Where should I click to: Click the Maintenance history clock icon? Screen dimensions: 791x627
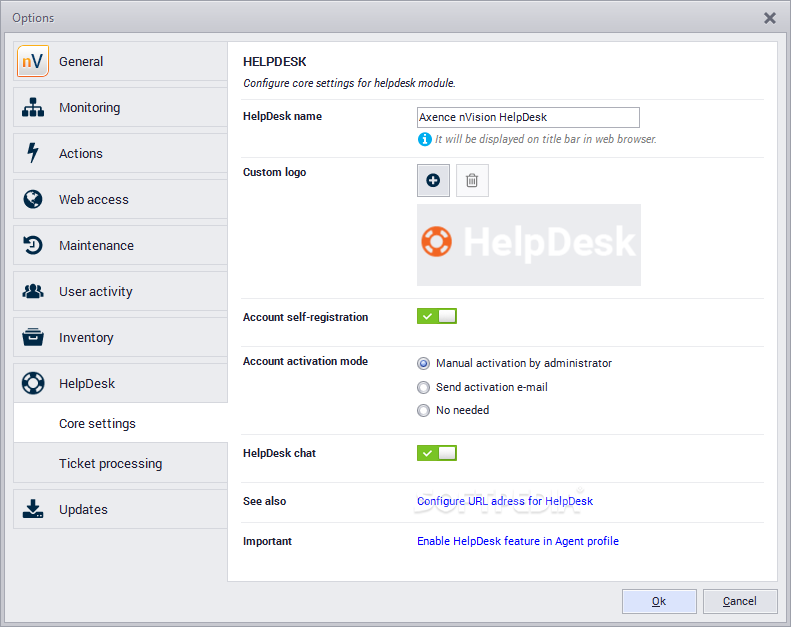(x=33, y=245)
